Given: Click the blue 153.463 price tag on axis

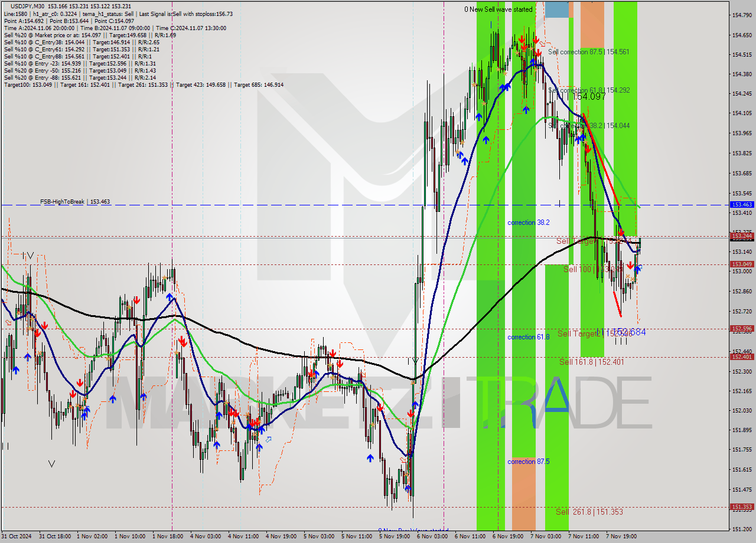Looking at the screenshot, I should coord(742,205).
